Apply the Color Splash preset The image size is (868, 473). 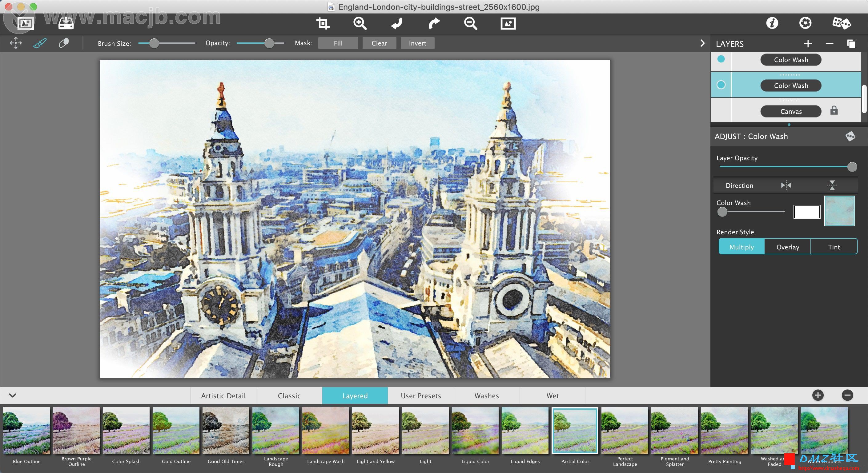point(127,431)
